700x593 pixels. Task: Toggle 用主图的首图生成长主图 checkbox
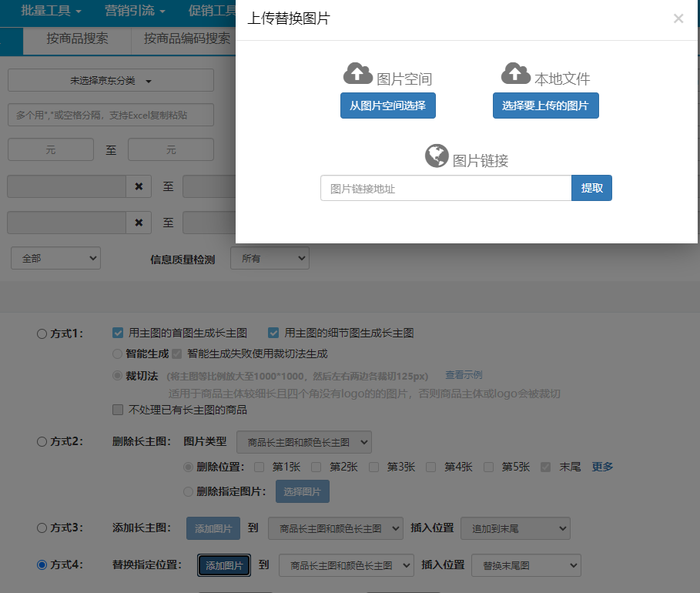click(118, 333)
